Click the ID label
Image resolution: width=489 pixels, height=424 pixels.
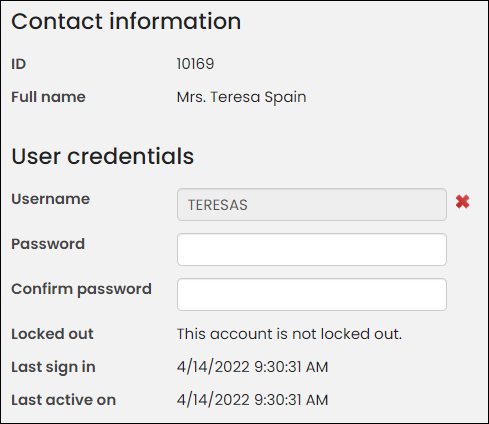pos(19,64)
